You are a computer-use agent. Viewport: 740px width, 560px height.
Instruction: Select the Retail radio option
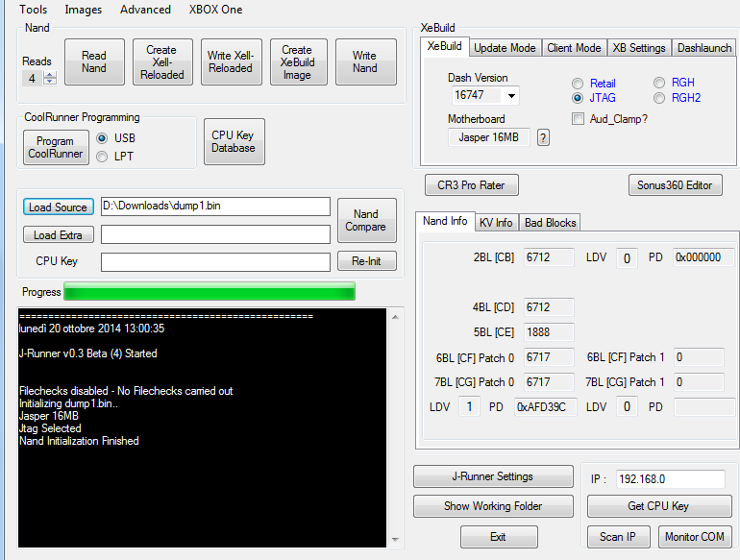578,84
